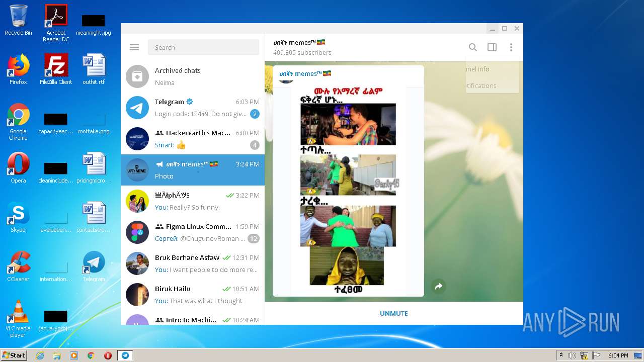Click unread badge 12 on Figma chat
The height and width of the screenshot is (362, 644).
(254, 239)
